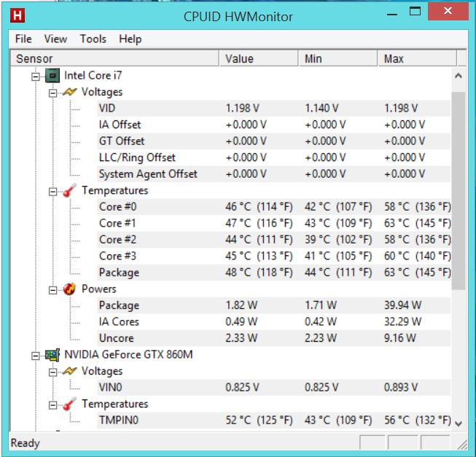Collapse the Intel Core i7 node

point(35,77)
